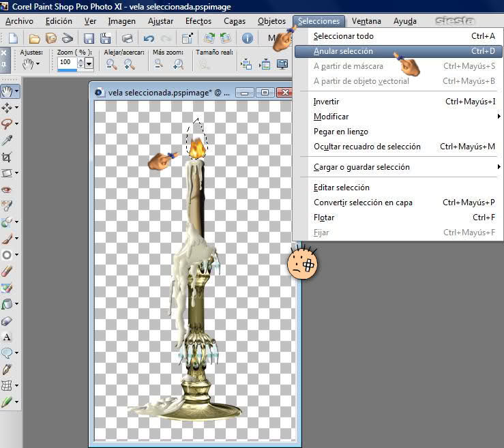
Task: Choose the Red Eye tool
Action: point(7,190)
